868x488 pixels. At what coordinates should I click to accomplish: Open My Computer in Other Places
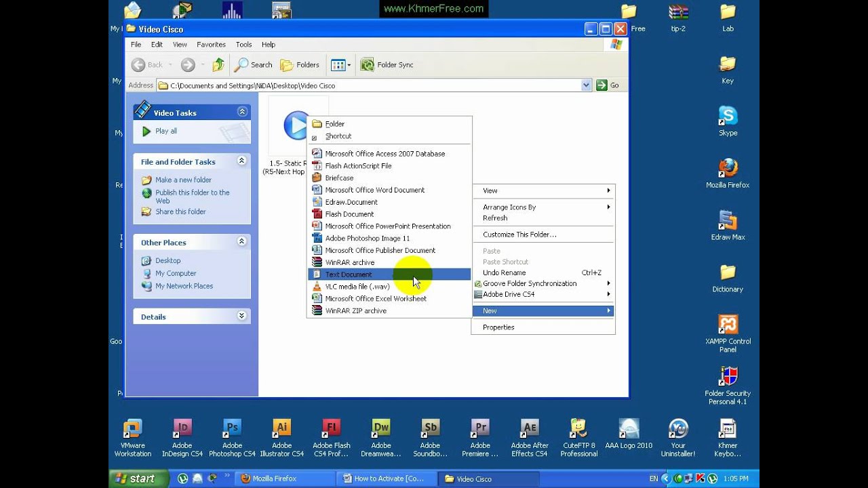[x=176, y=273]
